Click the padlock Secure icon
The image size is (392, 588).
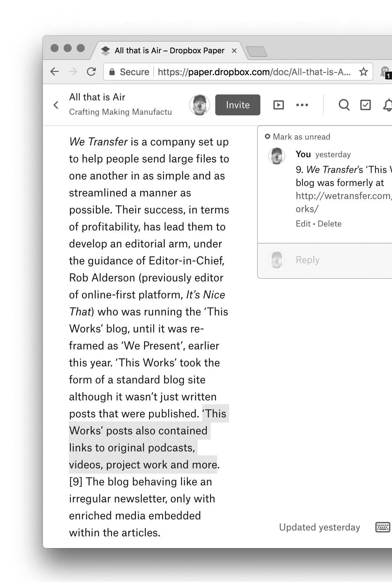(112, 72)
